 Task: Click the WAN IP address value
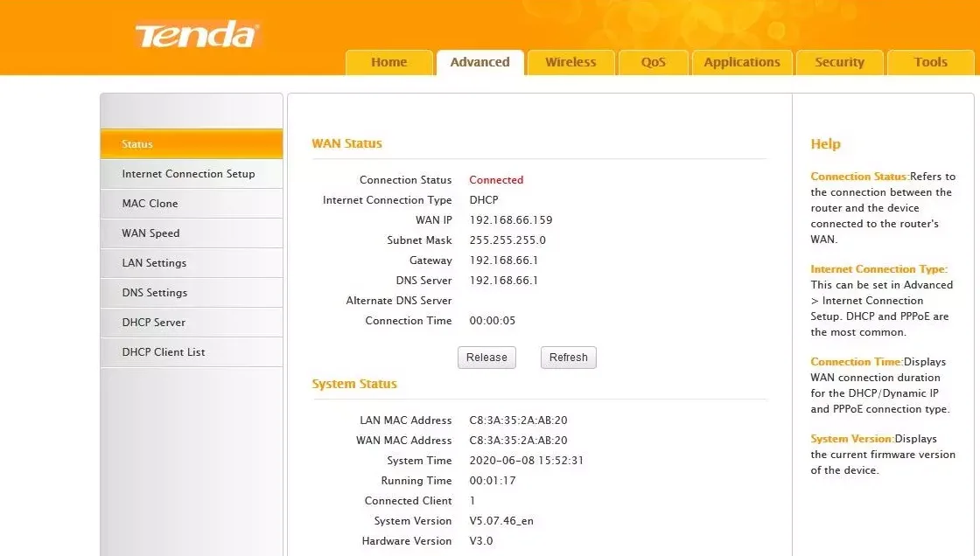coord(511,220)
